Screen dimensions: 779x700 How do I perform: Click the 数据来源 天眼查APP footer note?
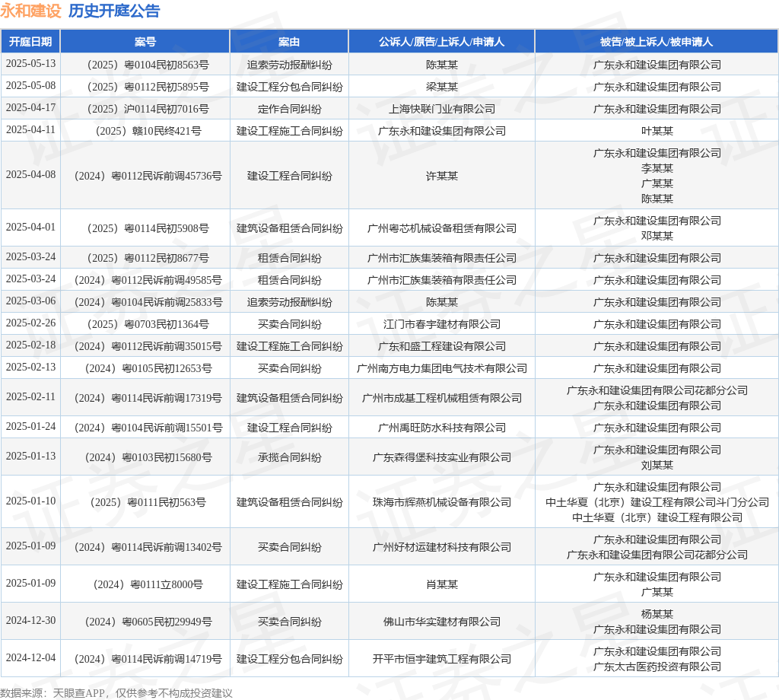tap(116, 693)
